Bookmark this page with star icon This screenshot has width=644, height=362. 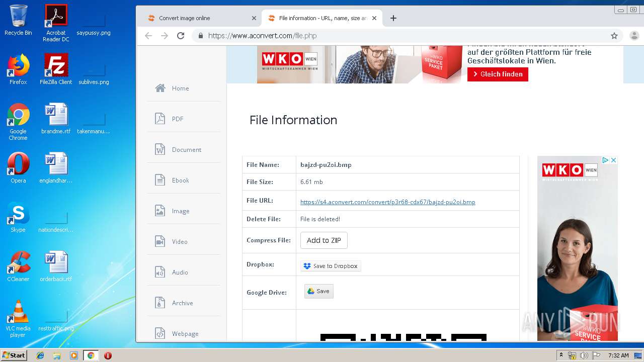click(614, 36)
